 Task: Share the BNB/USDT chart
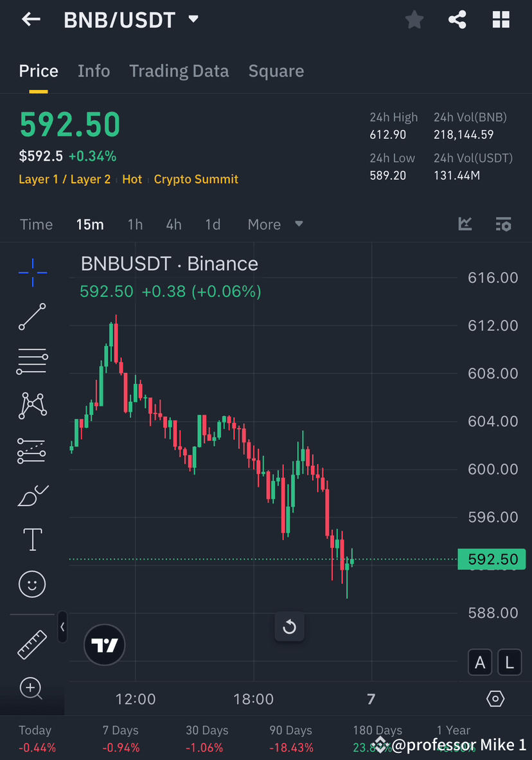(457, 19)
